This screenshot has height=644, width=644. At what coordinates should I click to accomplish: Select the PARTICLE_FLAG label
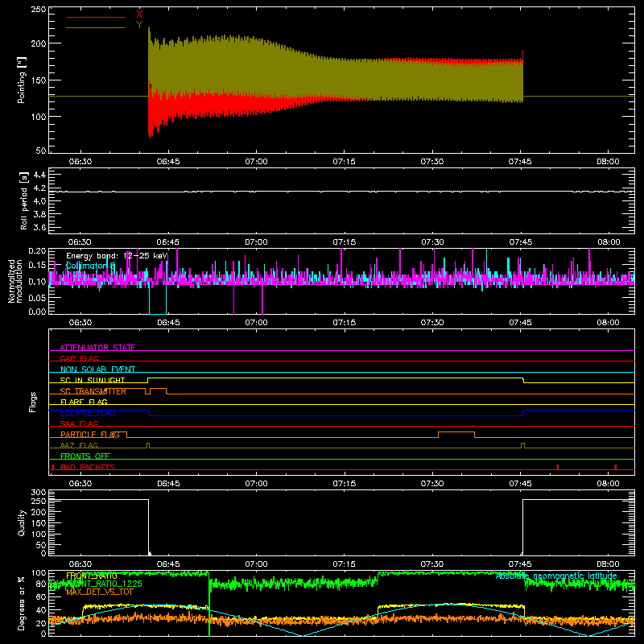(90, 435)
